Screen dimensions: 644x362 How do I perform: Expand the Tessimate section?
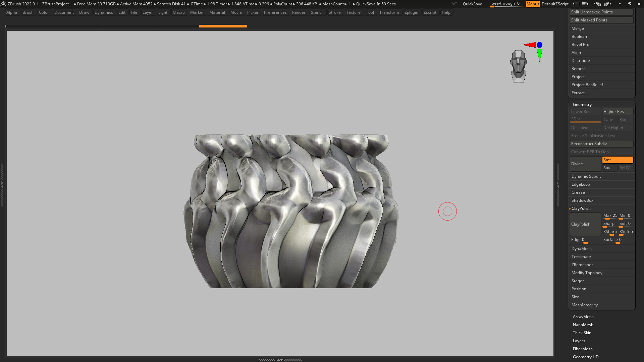tap(581, 257)
